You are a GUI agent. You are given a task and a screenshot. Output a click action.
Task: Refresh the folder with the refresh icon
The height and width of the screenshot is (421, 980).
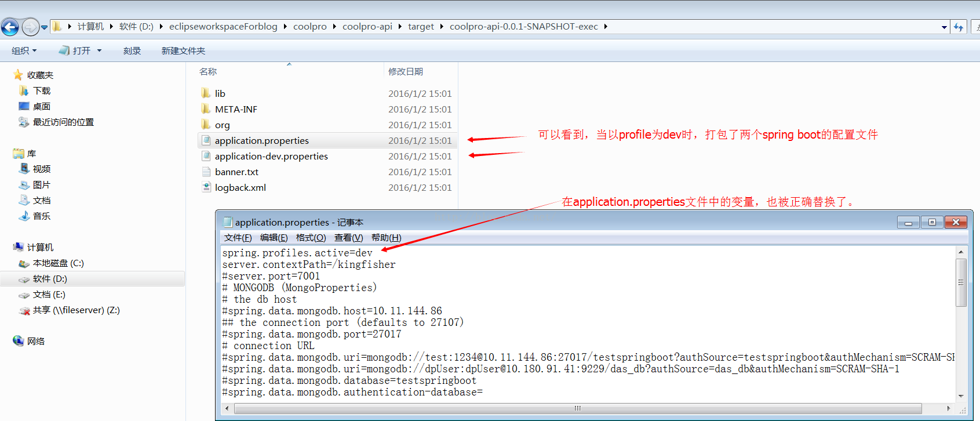coord(959,27)
